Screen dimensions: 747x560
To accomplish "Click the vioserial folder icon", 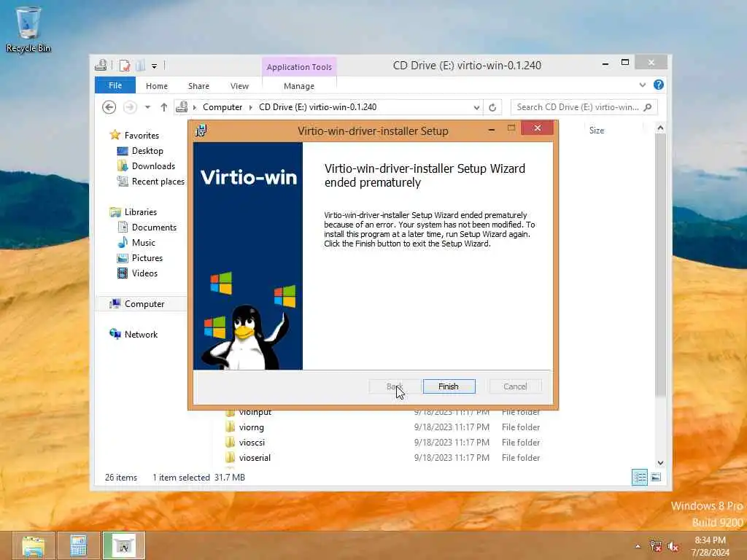I will click(x=230, y=457).
